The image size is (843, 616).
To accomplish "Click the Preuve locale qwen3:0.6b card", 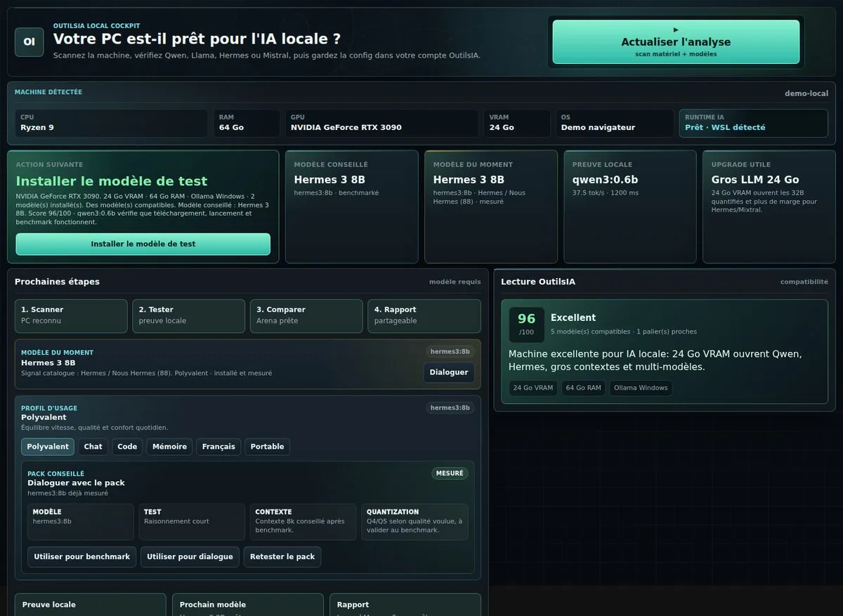I will pyautogui.click(x=630, y=207).
